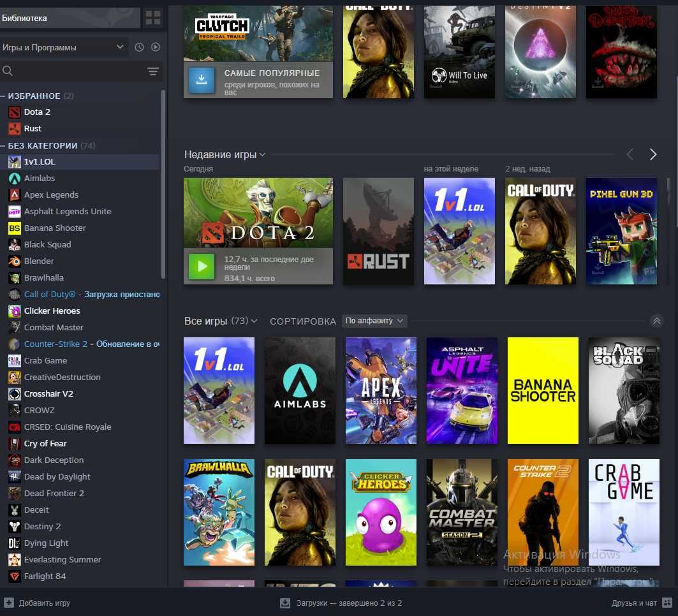Open Pixel Gun 3D recent cover
The height and width of the screenshot is (616, 678).
click(x=621, y=231)
